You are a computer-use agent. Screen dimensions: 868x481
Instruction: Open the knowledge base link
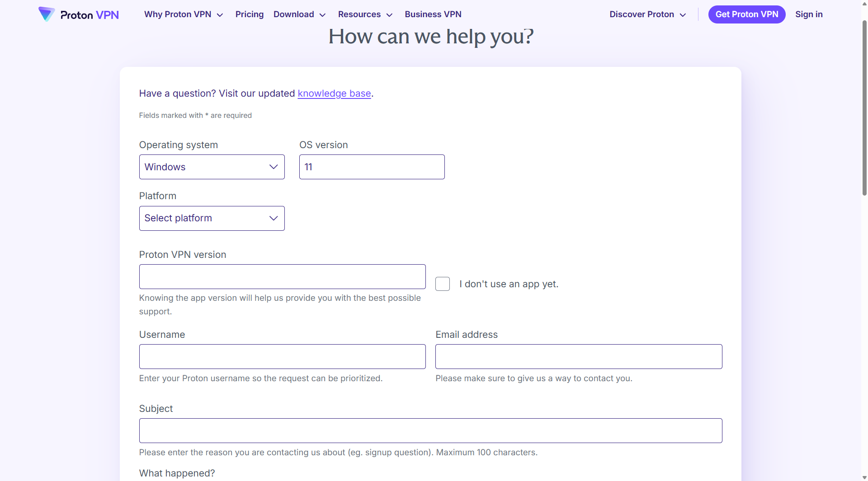coord(334,93)
